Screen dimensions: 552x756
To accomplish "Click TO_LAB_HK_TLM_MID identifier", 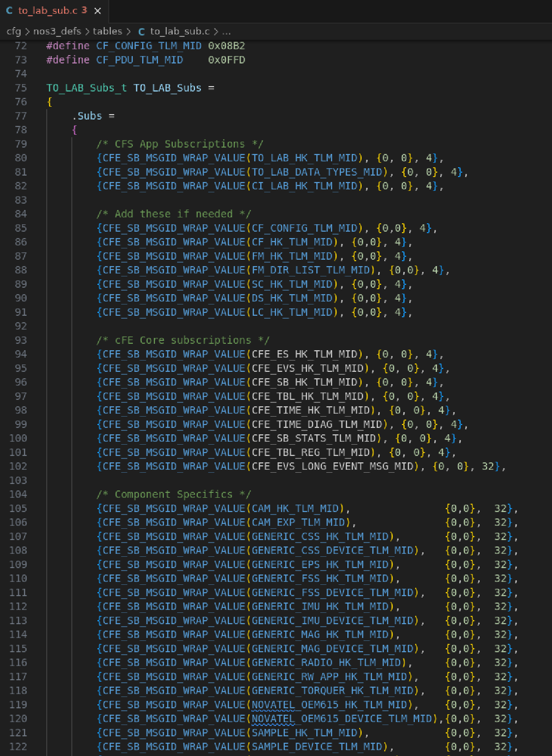I will click(x=305, y=158).
